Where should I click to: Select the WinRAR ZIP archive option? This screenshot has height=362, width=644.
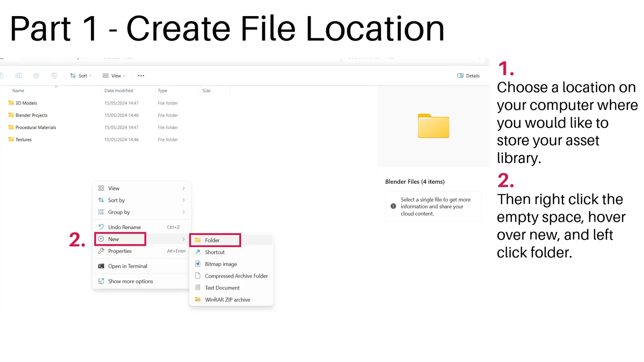(x=227, y=299)
